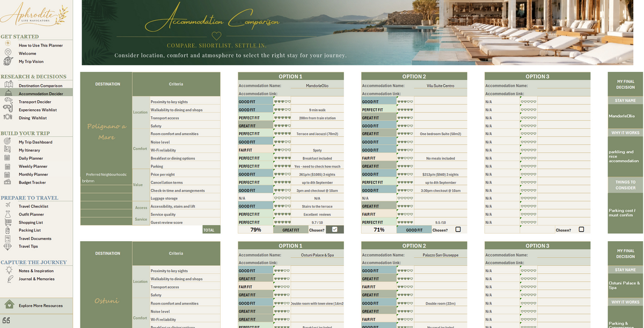Image resolution: width=644 pixels, height=328 pixels.
Task: Open Vilu Suite Centro Safety heart rating
Action: click(x=405, y=126)
